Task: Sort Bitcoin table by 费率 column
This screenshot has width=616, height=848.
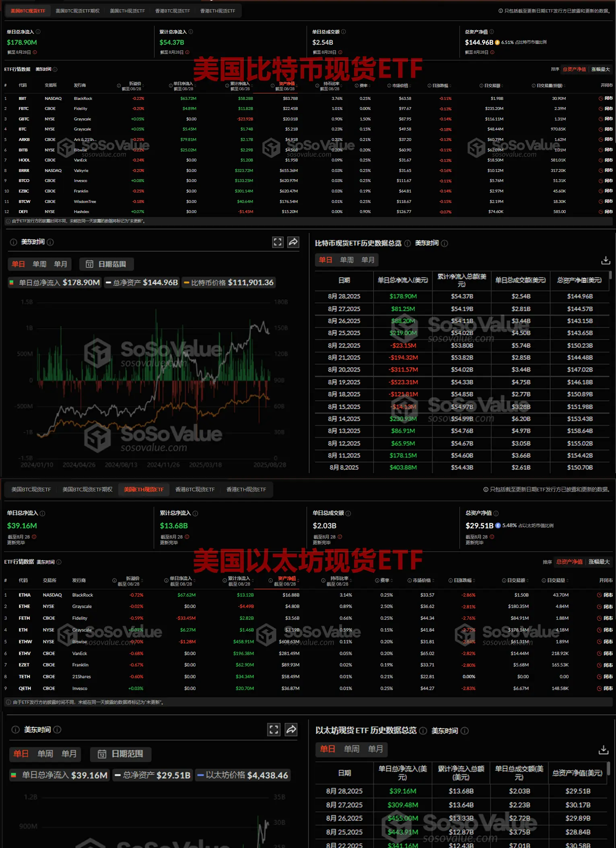Action: (x=363, y=85)
